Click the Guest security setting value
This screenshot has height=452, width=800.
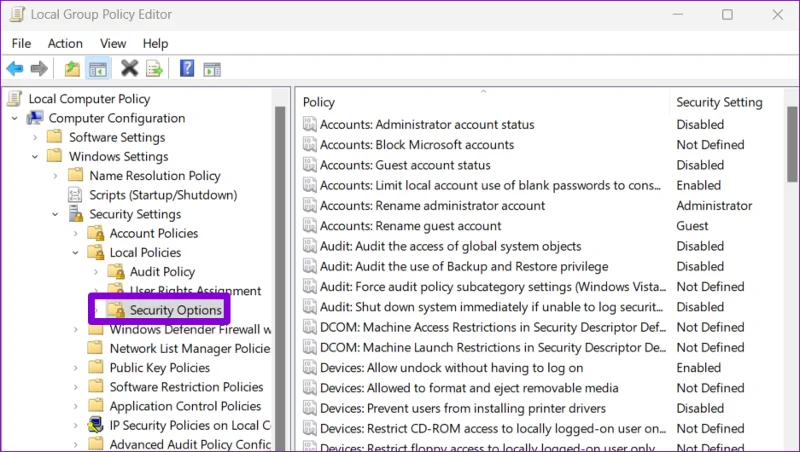692,225
